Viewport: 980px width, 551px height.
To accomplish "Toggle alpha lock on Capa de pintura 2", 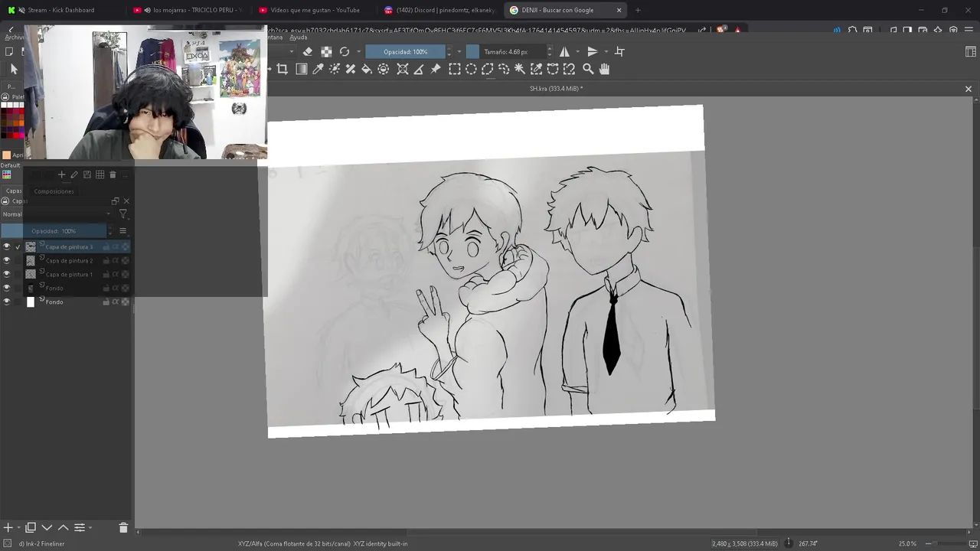I will (x=125, y=261).
